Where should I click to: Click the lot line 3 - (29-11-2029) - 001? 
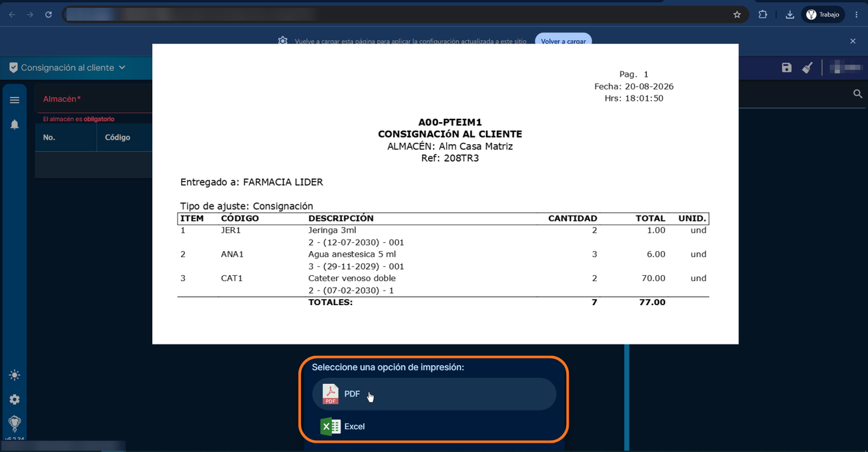356,266
